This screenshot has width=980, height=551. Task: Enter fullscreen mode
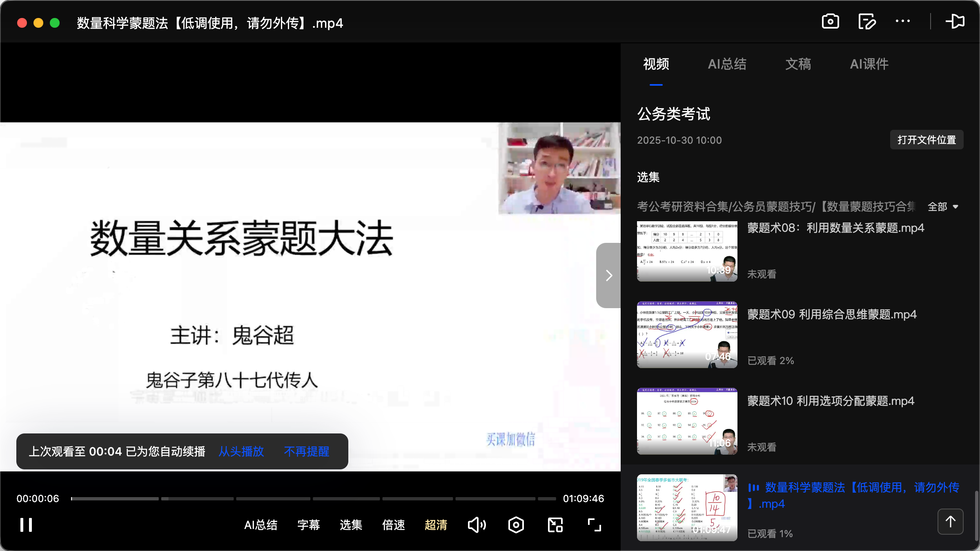[x=594, y=525]
